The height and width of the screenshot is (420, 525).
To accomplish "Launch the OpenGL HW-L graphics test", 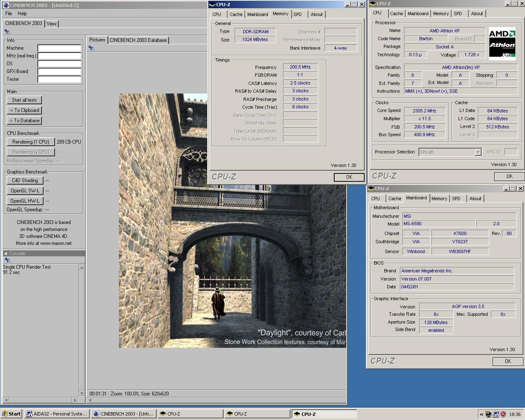I will click(25, 201).
